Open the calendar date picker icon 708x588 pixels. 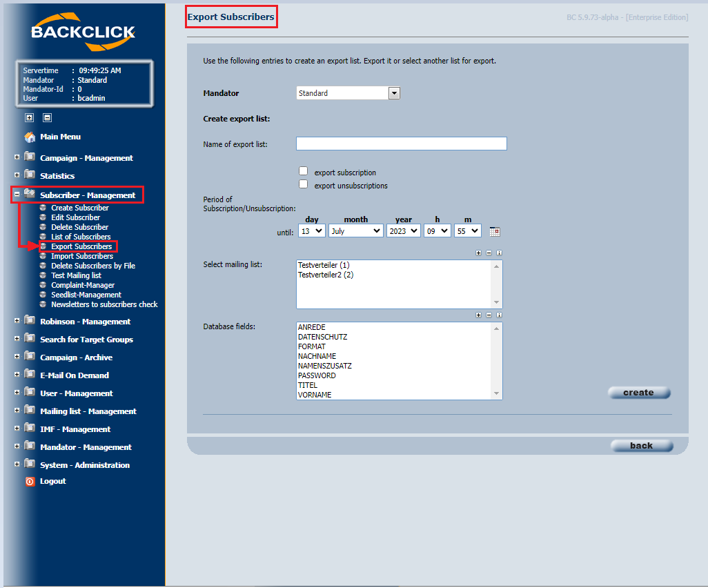[x=494, y=232]
